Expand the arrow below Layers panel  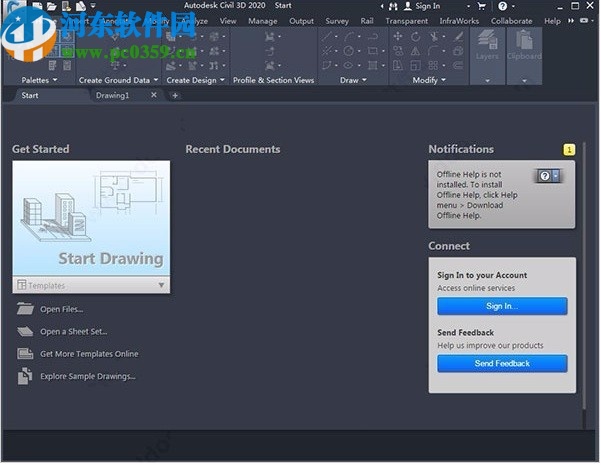point(488,81)
